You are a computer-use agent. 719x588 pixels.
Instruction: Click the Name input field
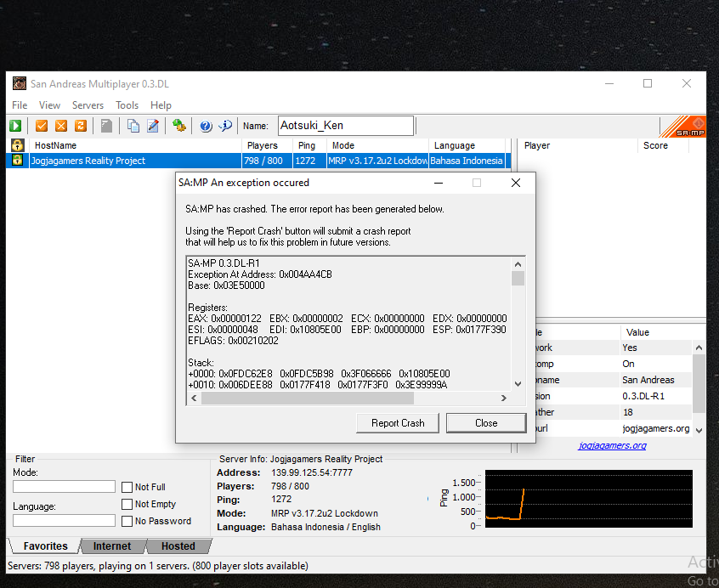[346, 126]
